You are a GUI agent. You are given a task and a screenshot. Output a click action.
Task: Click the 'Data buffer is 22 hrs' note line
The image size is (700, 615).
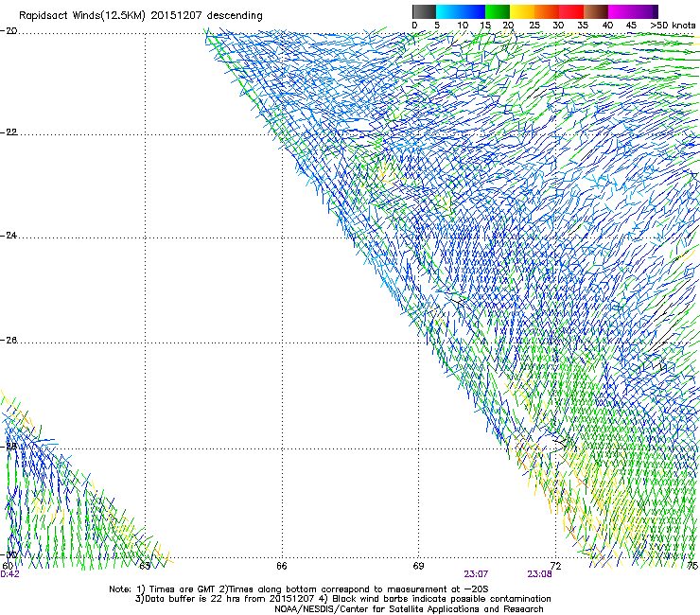click(x=342, y=599)
